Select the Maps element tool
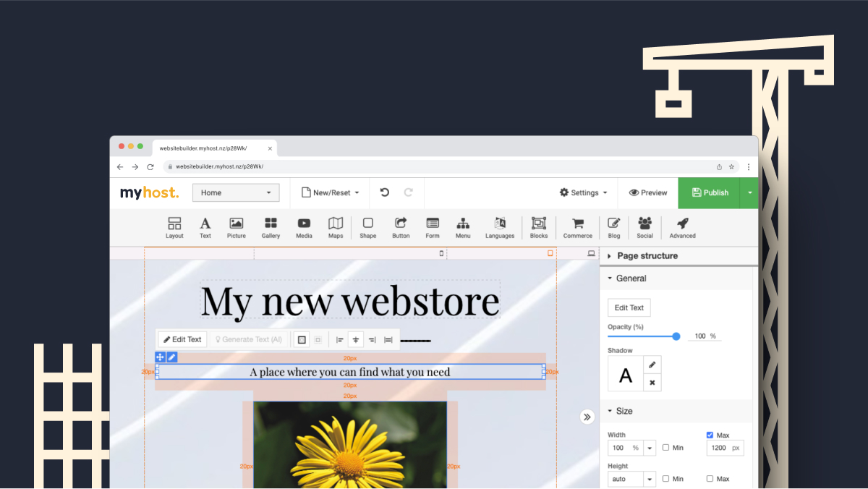 click(x=335, y=227)
